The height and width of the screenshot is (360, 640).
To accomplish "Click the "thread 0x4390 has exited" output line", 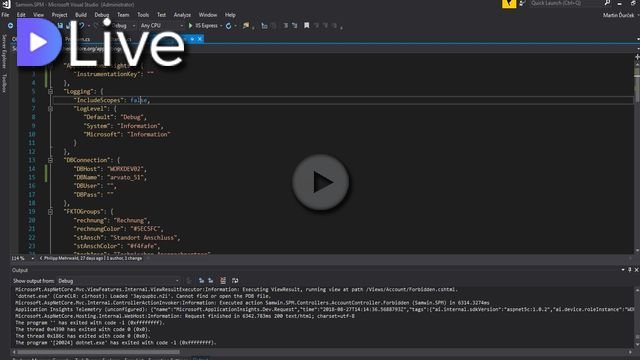I will coord(83,329).
